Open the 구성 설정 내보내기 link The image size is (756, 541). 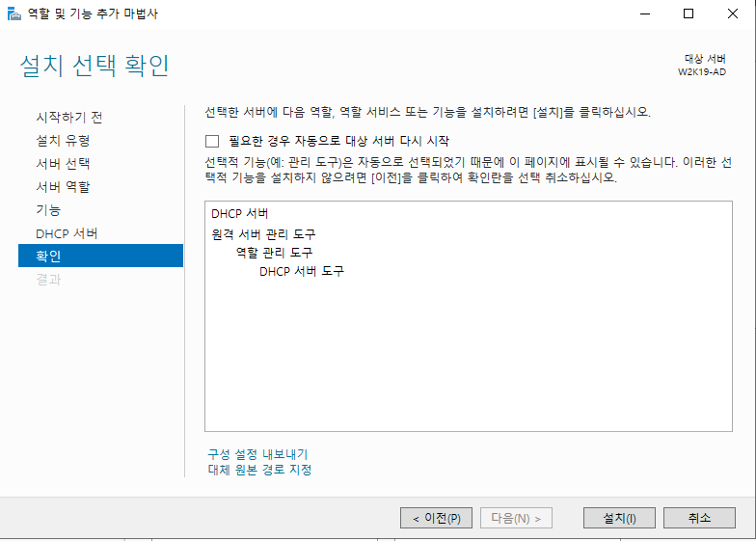tap(257, 454)
